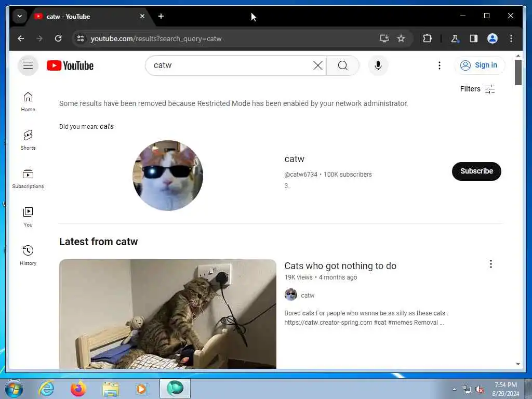Click the video description snippet text
This screenshot has width=532, height=399.
366,317
